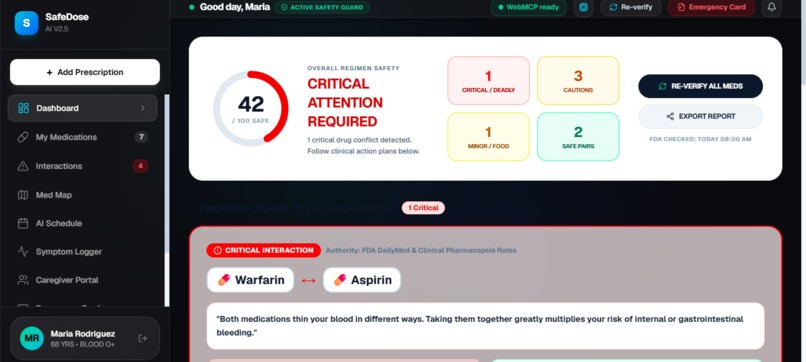Click the Critical Interaction red label
Screen dimensions: 806x362
264,250
